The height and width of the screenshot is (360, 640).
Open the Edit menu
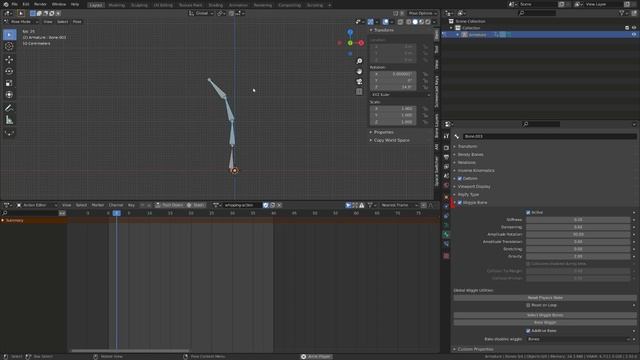coord(26,4)
